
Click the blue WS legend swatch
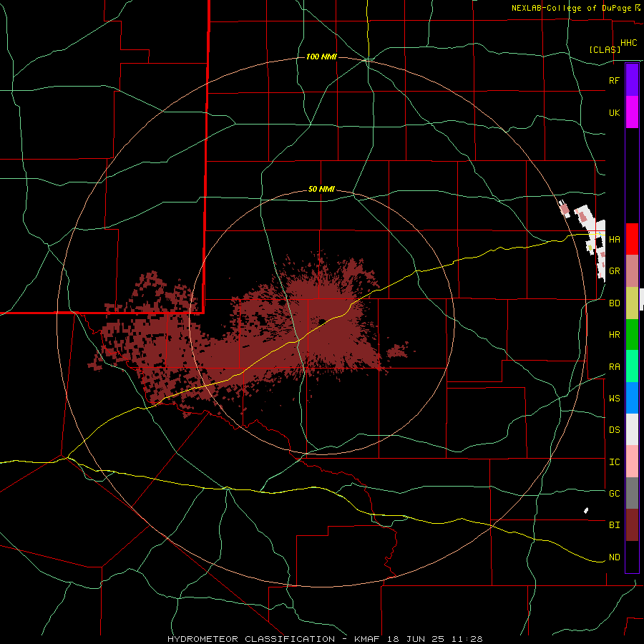[x=632, y=398]
